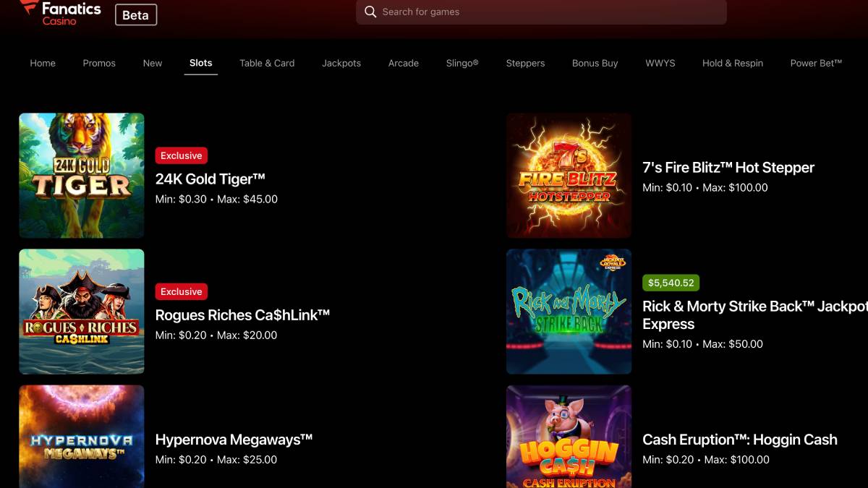Click the $5,540.52 jackpot badge

[671, 283]
